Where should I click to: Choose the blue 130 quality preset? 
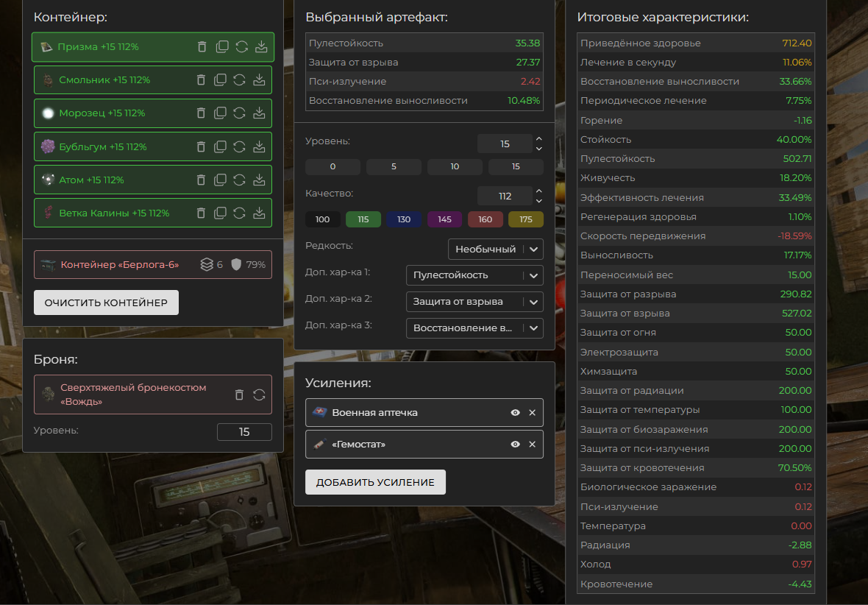click(404, 219)
